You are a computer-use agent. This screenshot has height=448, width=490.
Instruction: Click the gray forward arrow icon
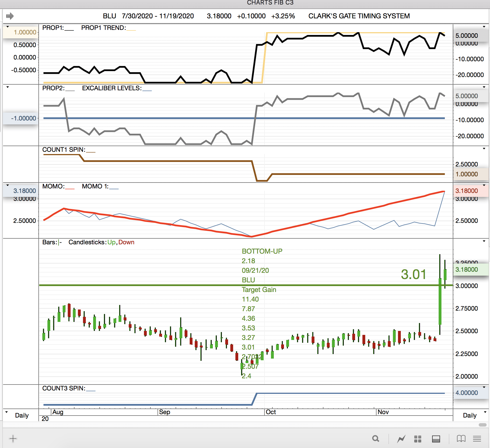[10, 16]
